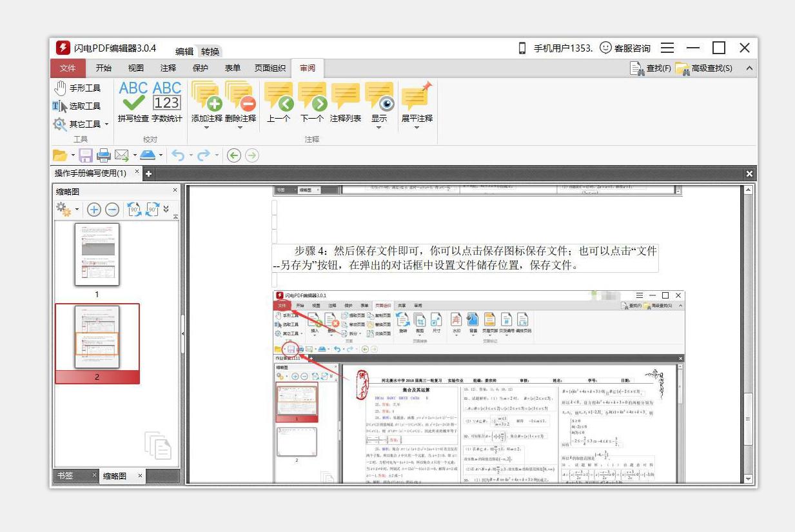The height and width of the screenshot is (532, 795).
Task: Click document vertical scrollbar up arrow
Action: [748, 190]
